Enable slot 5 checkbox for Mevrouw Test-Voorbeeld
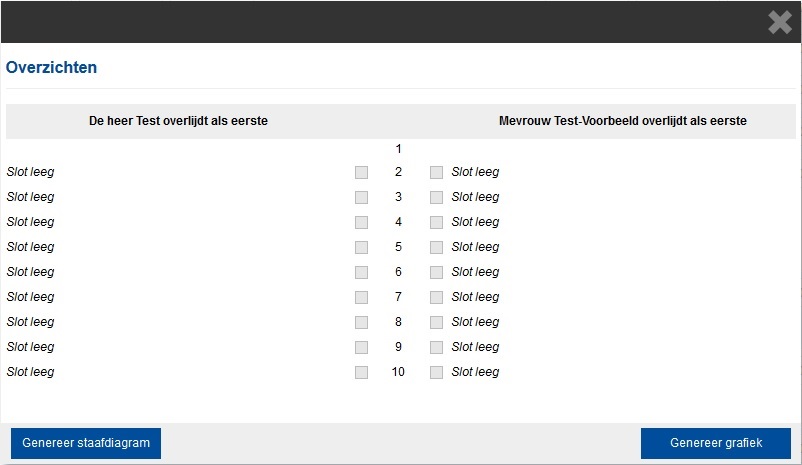 pyautogui.click(x=436, y=248)
